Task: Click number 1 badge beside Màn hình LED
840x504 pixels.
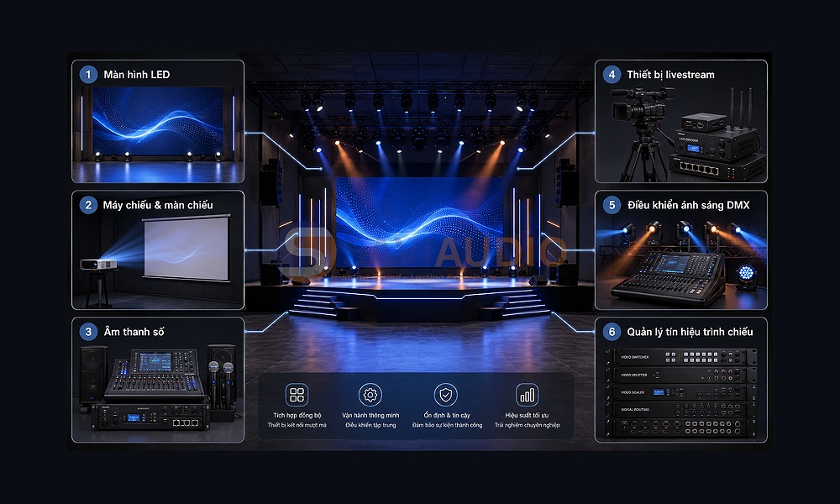Action: click(88, 75)
